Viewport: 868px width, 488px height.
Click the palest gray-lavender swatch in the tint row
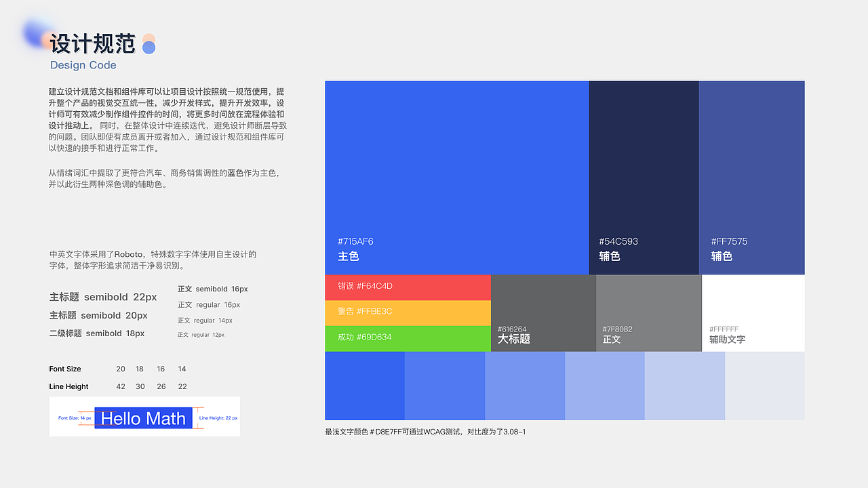[765, 386]
